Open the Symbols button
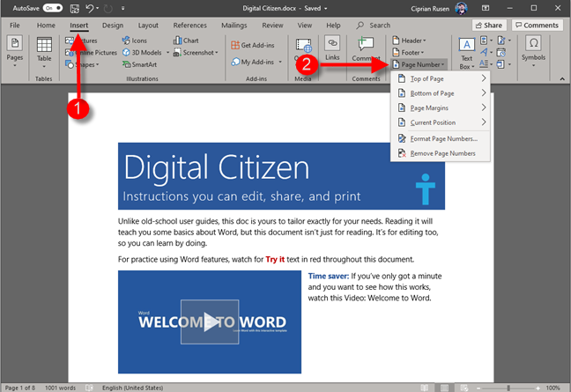Screen dimensions: 571x392 pos(533,51)
